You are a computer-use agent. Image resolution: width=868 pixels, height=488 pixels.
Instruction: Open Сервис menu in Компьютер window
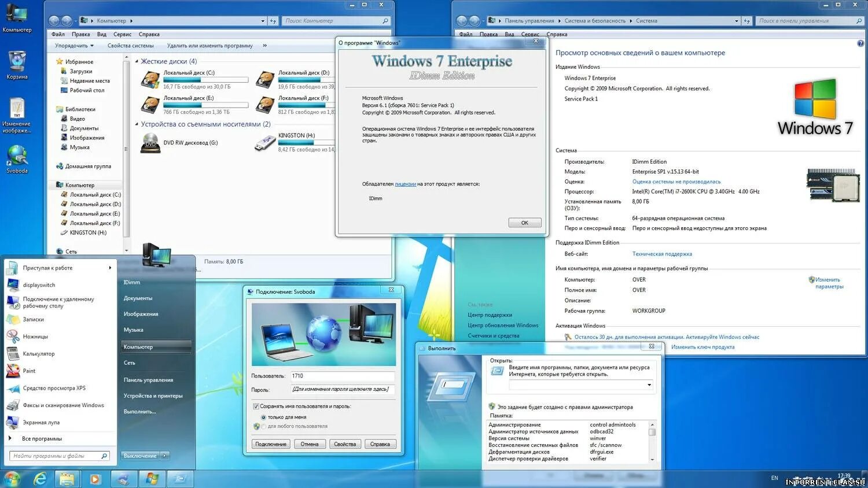(x=122, y=34)
